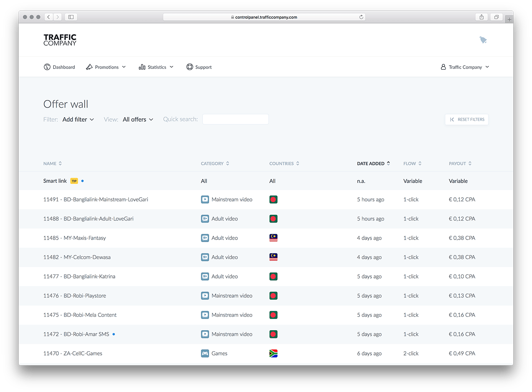532x392 pixels.
Task: Click Bangladesh flag in row 11476 BD-Robi-Playstore
Action: (x=273, y=296)
